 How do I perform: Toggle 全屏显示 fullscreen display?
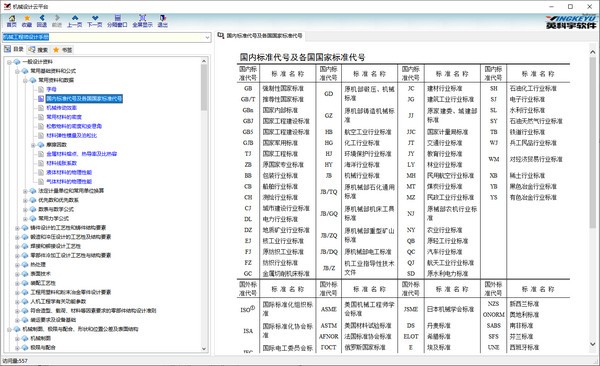click(x=142, y=21)
